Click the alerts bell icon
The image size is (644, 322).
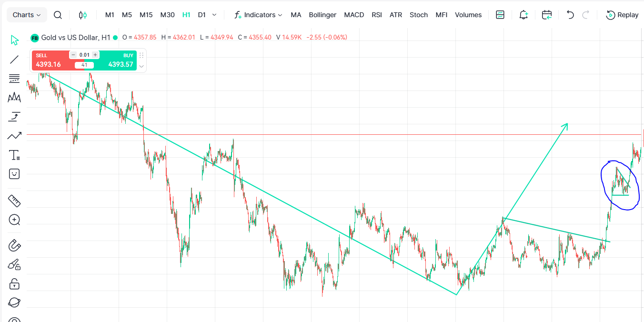coord(523,15)
